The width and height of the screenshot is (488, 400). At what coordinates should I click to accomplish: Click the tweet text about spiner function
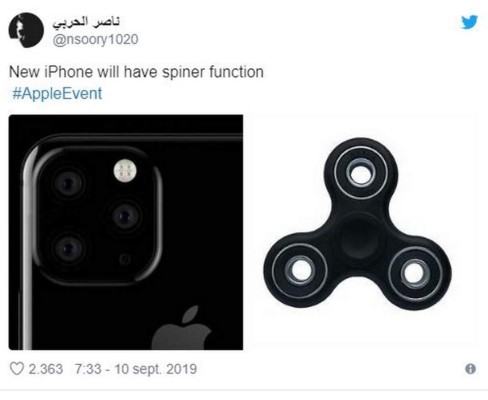[x=136, y=72]
